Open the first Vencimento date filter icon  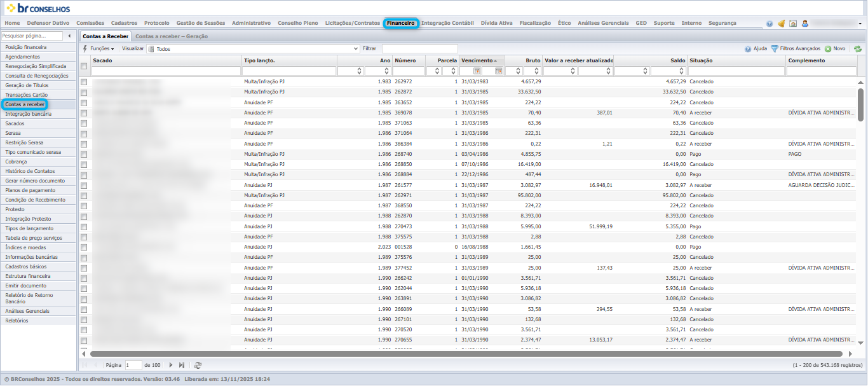[477, 71]
